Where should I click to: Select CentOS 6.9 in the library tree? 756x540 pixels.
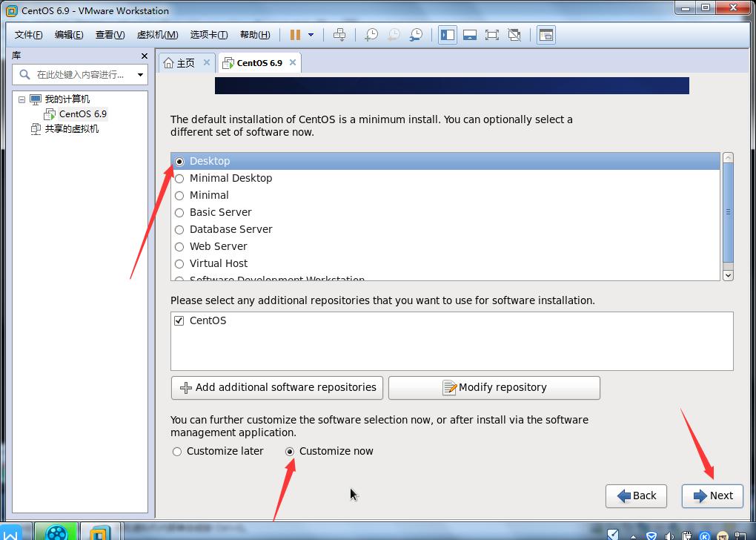83,114
